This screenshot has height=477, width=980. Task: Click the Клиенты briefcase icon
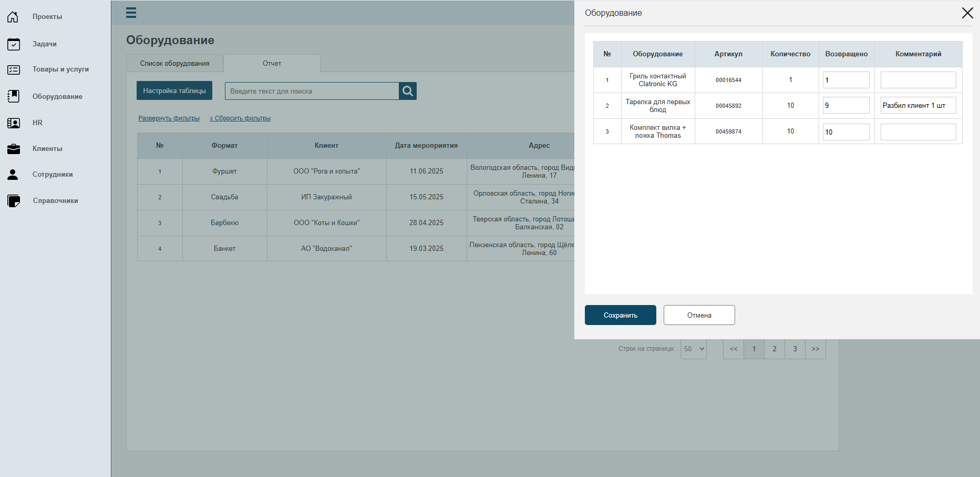[x=14, y=149]
